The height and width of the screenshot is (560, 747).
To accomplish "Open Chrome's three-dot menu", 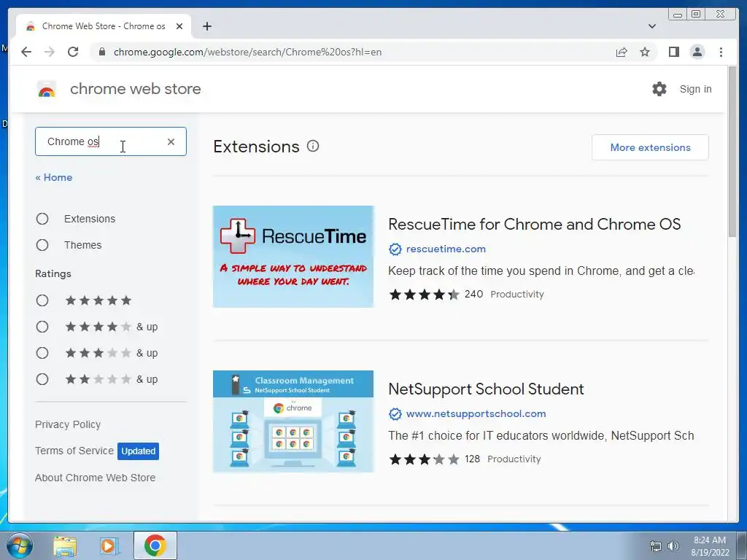I will pos(721,52).
